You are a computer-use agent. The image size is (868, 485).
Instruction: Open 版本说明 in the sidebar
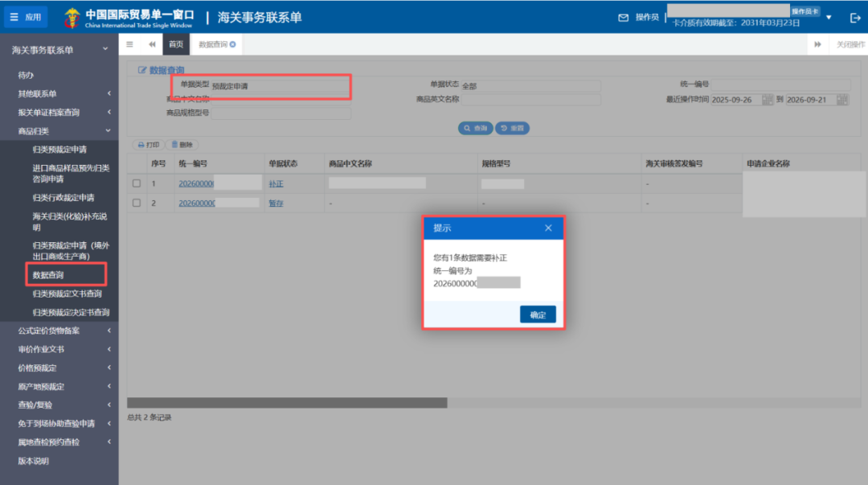(33, 461)
